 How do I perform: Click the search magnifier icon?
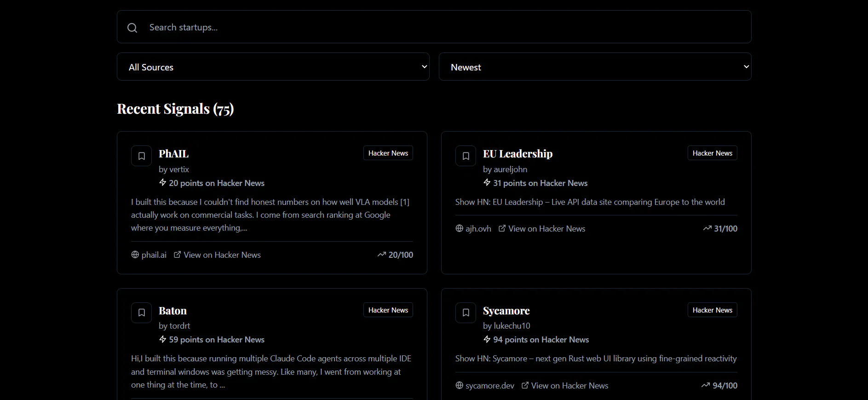[x=132, y=28]
